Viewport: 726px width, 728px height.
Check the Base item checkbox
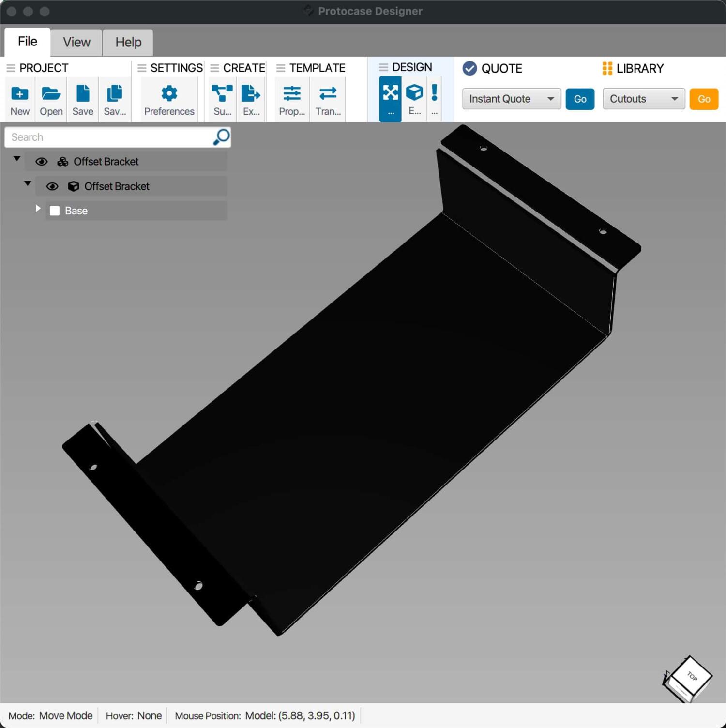55,211
